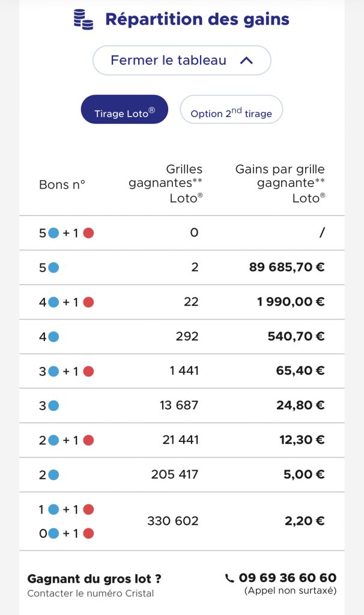Click the coin stack icon beside Répartition des gains
This screenshot has height=615, width=364.
tap(83, 20)
